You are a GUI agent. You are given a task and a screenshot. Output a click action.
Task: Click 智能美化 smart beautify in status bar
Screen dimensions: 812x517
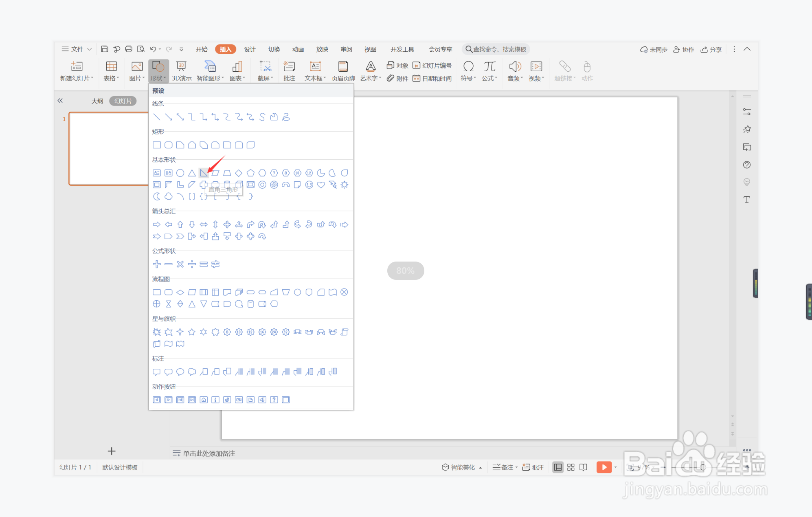(x=462, y=467)
